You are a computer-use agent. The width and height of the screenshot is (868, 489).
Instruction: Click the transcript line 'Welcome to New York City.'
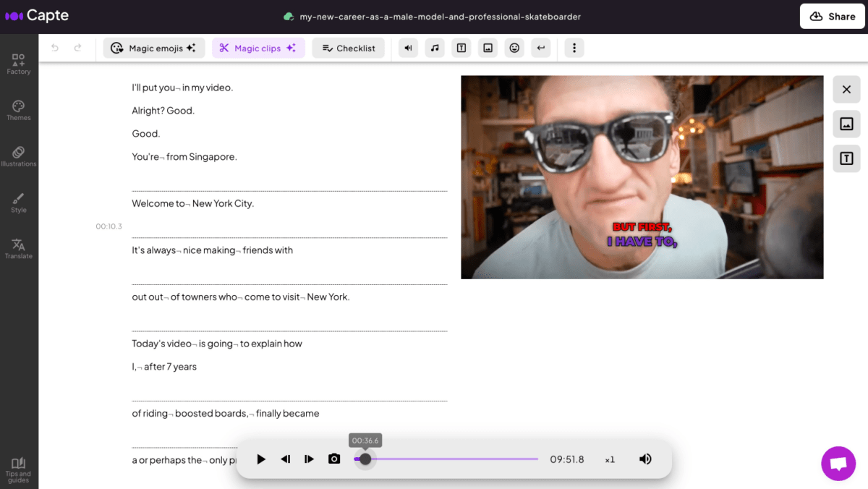[x=192, y=203]
